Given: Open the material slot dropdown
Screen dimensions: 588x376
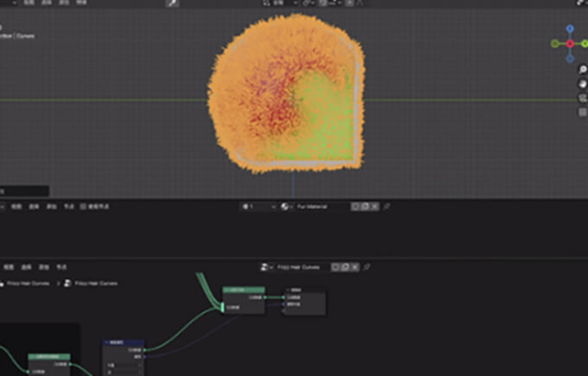Looking at the screenshot, I should (x=259, y=207).
